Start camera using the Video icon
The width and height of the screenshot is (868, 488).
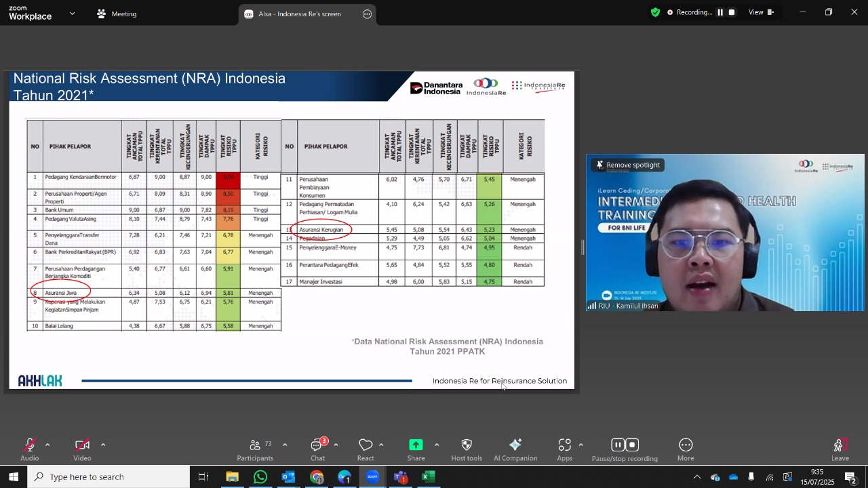82,445
